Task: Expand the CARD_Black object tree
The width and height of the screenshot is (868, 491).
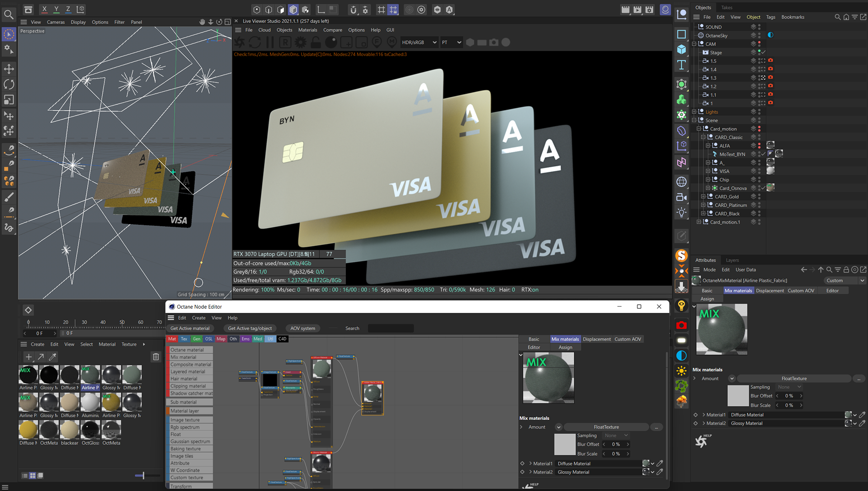Action: [703, 213]
